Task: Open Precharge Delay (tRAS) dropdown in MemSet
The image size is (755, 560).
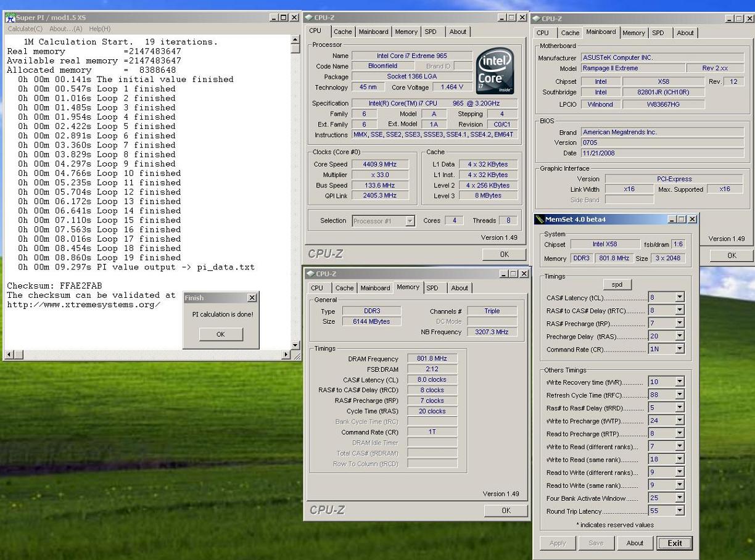Action: click(680, 336)
